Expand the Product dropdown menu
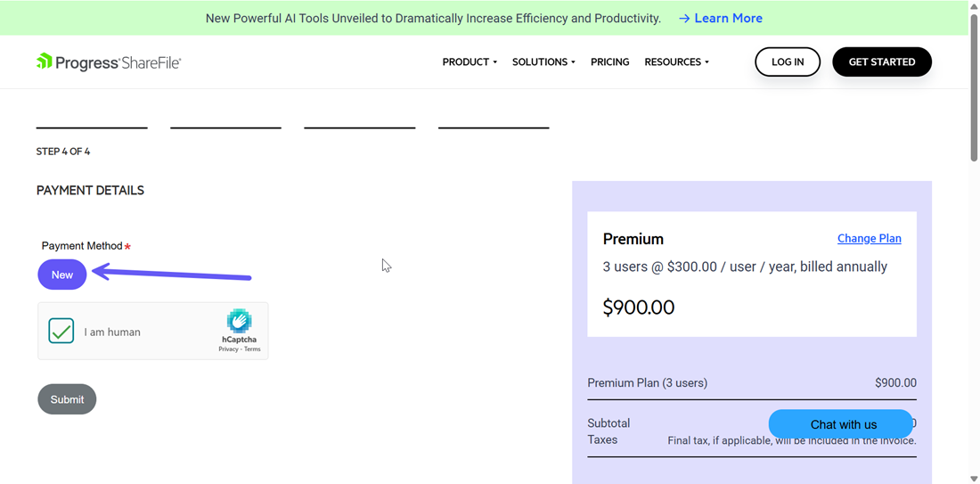 [x=470, y=62]
